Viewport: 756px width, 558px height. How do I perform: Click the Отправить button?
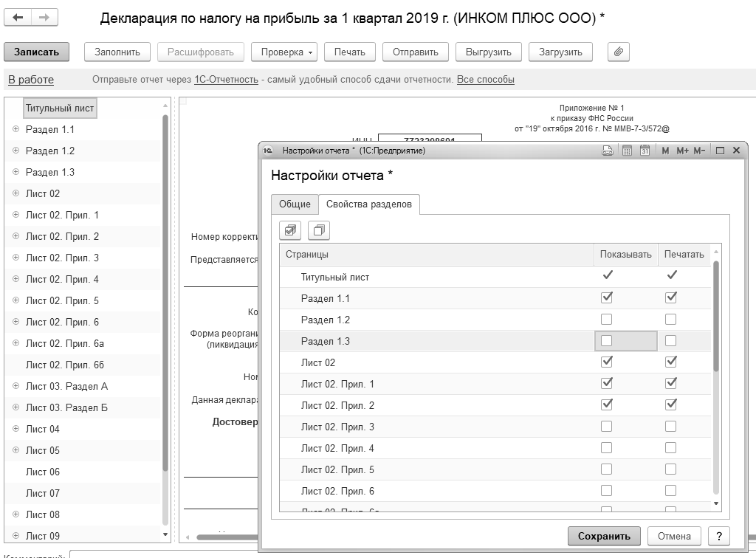pyautogui.click(x=415, y=52)
